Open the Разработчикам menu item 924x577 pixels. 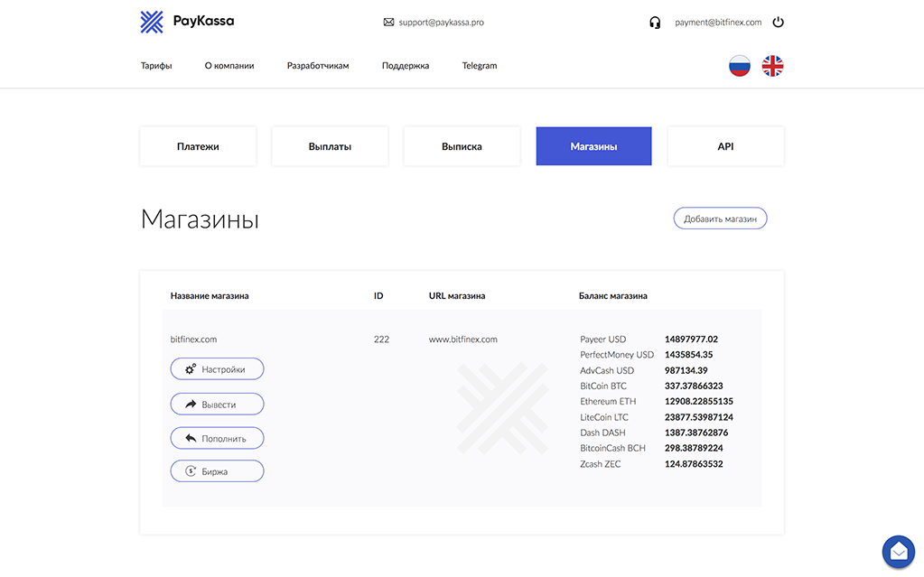click(x=318, y=65)
